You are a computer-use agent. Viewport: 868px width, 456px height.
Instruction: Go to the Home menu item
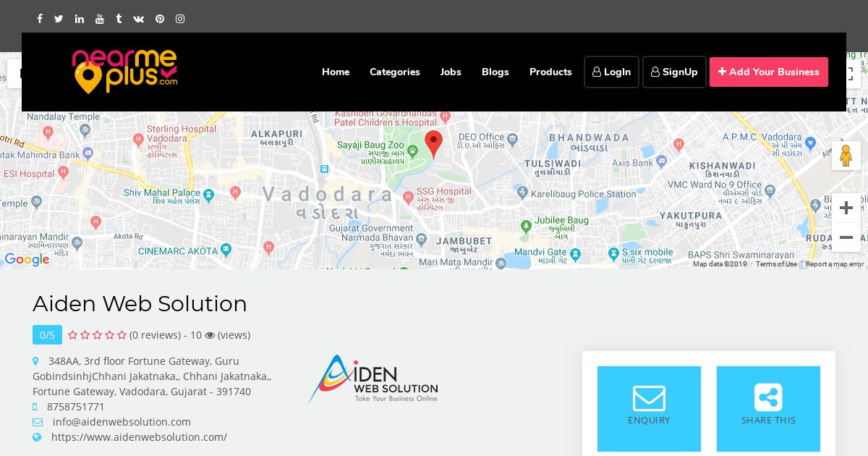click(336, 72)
